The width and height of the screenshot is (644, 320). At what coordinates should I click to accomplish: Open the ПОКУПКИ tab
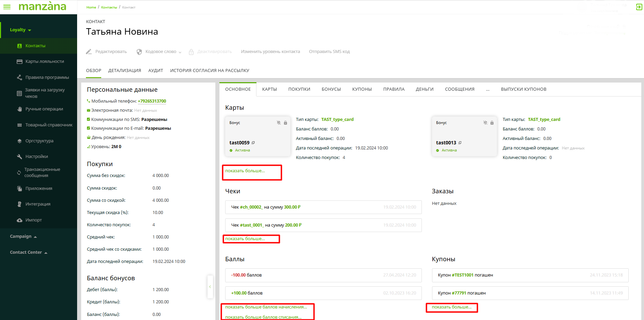tap(299, 89)
